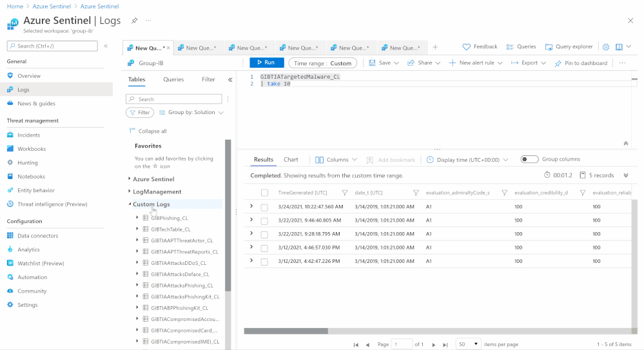Add a new query tab
Viewport: 644px width, 350px height.
(435, 48)
